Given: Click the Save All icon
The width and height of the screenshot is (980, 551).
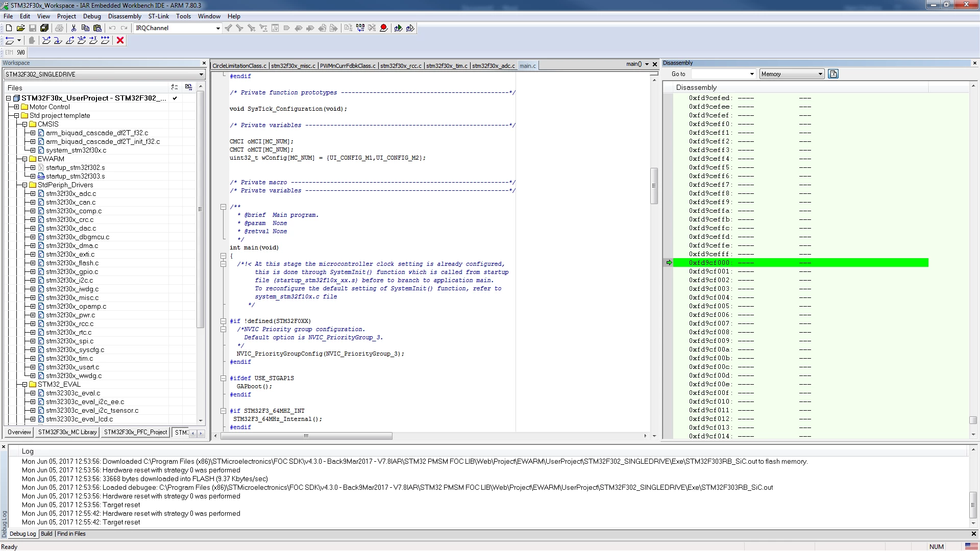Looking at the screenshot, I should 44,28.
